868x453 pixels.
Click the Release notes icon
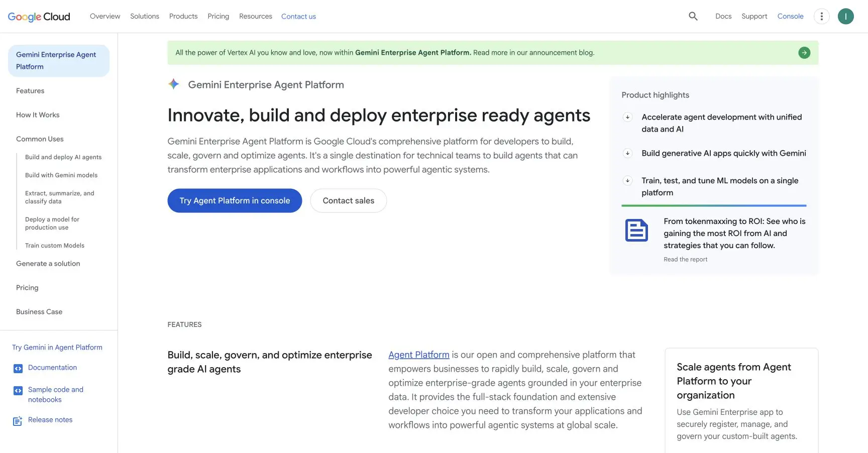click(18, 421)
